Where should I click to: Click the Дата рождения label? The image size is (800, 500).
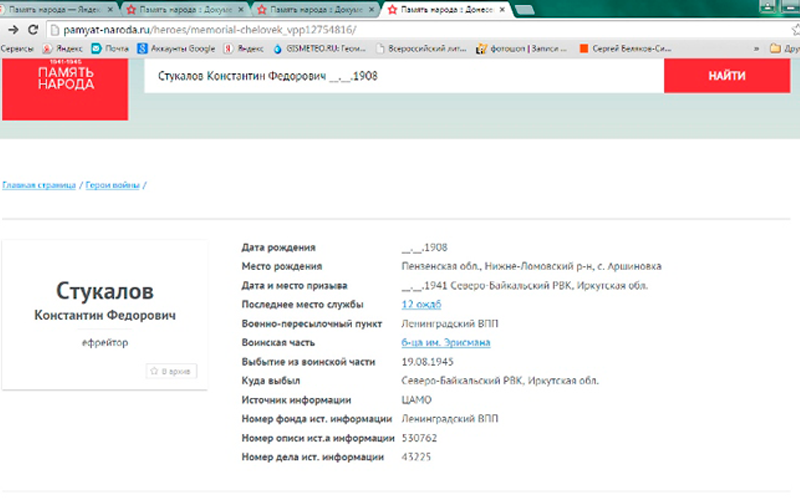pos(279,247)
